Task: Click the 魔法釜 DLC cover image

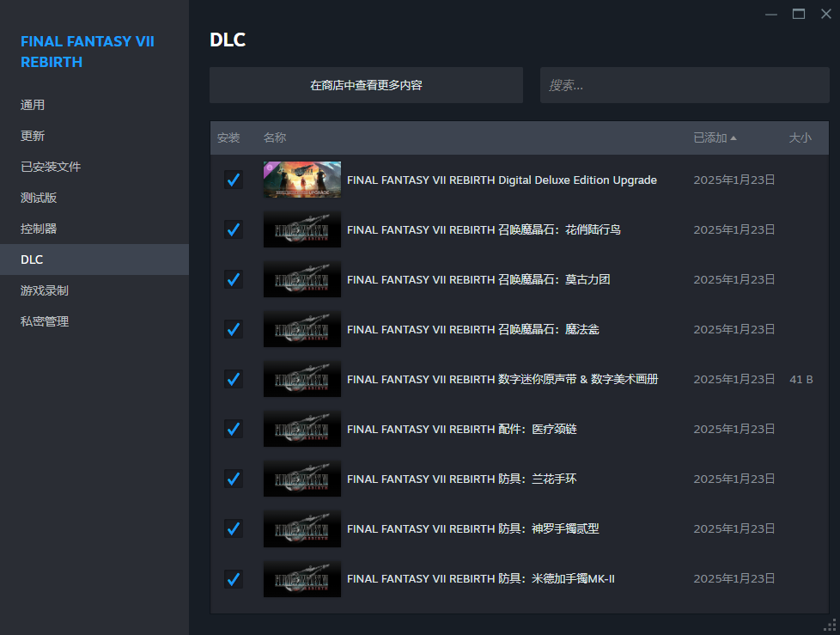Action: (x=301, y=329)
